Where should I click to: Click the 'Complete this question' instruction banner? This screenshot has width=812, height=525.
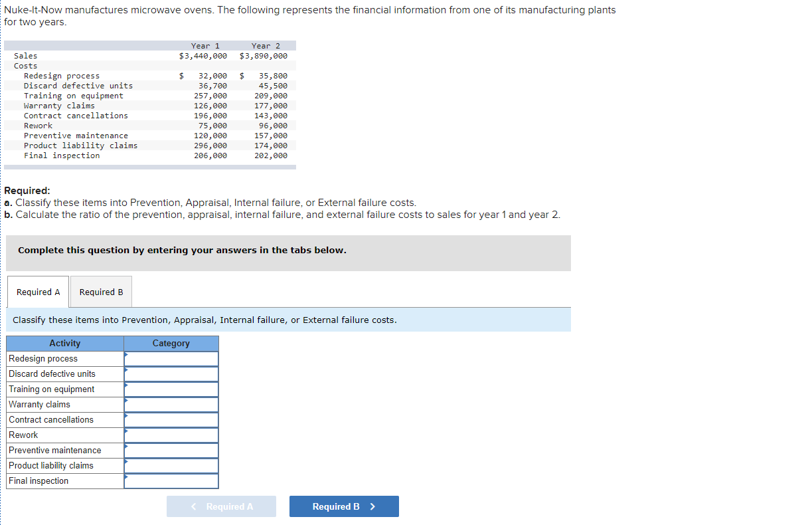[289, 253]
